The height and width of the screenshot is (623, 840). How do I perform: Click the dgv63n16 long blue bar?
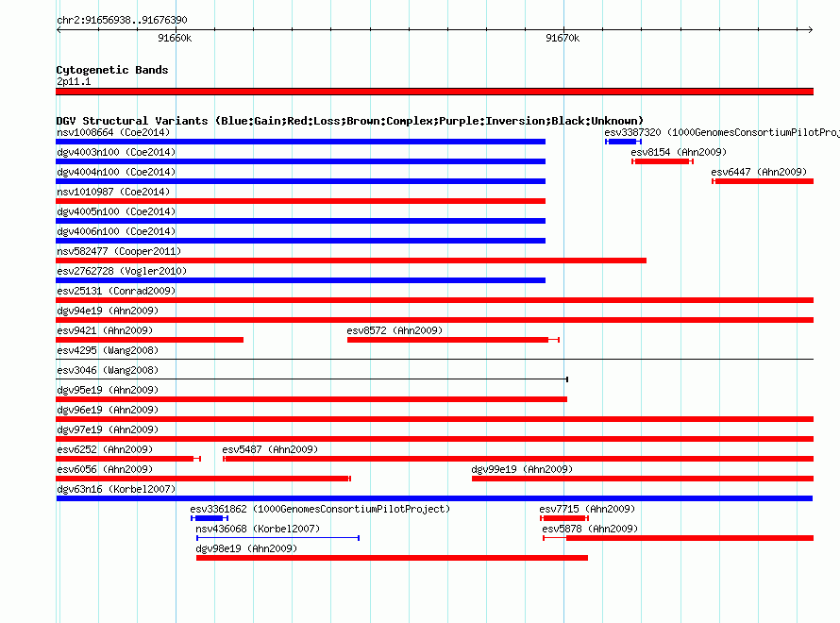click(434, 498)
